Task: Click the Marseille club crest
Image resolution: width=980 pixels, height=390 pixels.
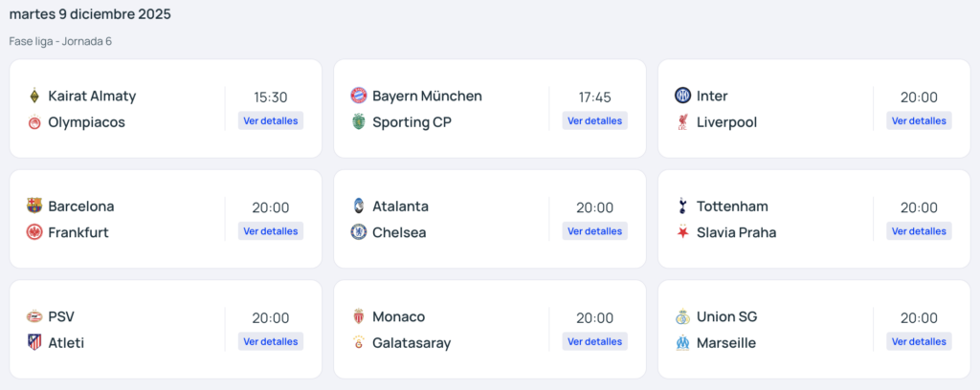Action: point(683,343)
